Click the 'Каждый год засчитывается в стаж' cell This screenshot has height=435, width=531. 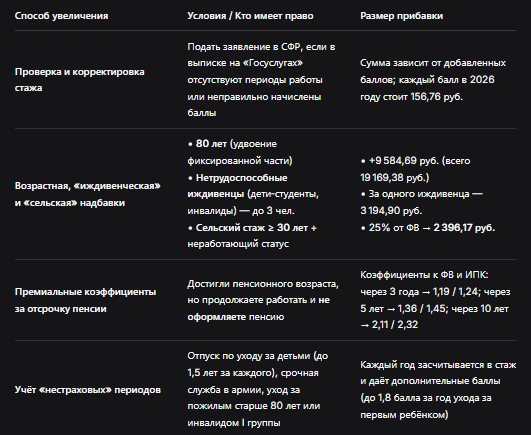(x=438, y=390)
